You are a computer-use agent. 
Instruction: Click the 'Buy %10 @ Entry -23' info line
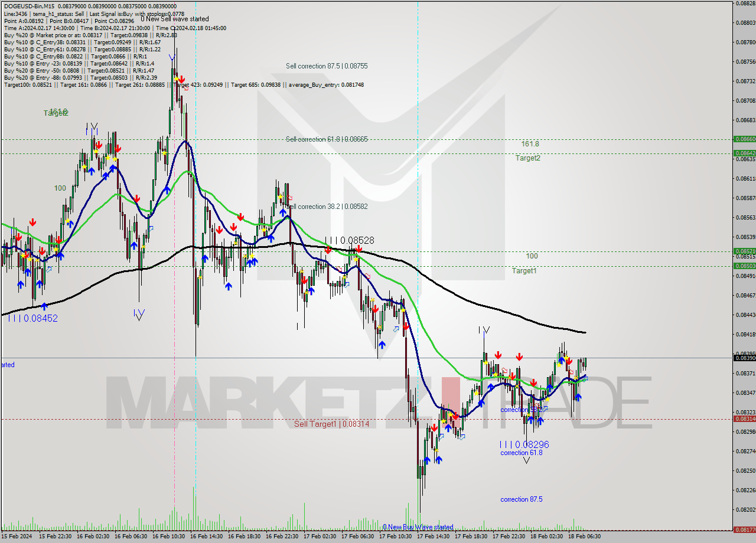pos(79,63)
